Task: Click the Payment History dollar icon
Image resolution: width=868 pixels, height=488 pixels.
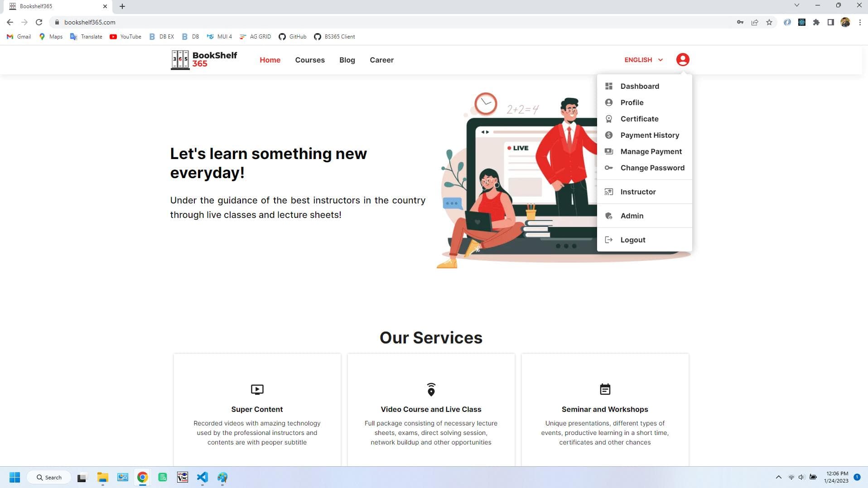Action: (x=609, y=135)
